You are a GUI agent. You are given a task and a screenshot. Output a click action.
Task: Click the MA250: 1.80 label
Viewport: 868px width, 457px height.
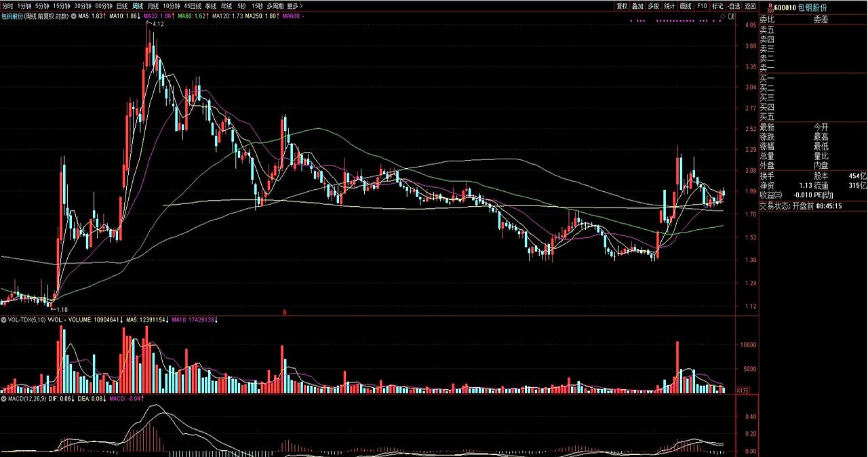(262, 15)
